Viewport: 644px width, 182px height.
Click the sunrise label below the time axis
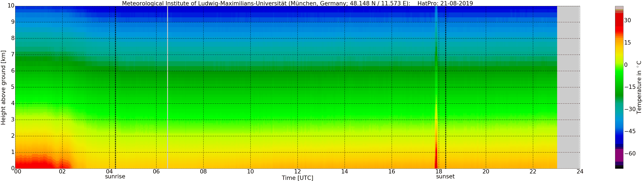click(x=115, y=176)
